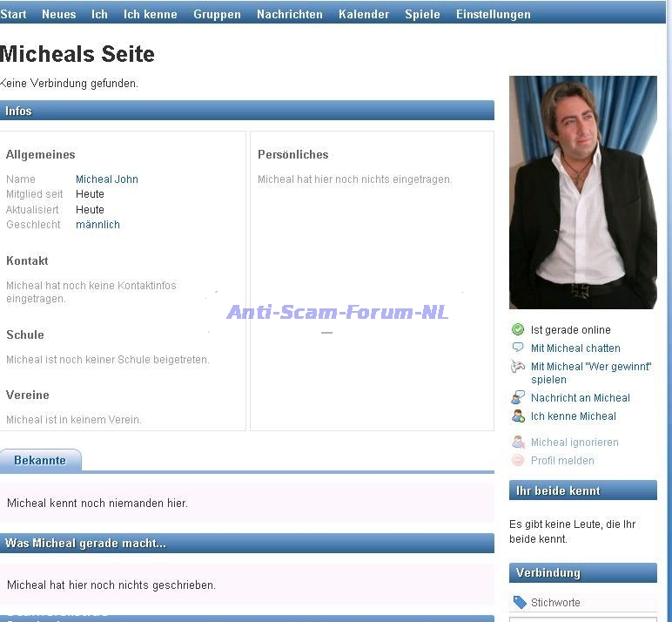Viewport: 672px width, 622px height.
Task: Click the red report icon beside Profil melden
Action: pos(518,460)
